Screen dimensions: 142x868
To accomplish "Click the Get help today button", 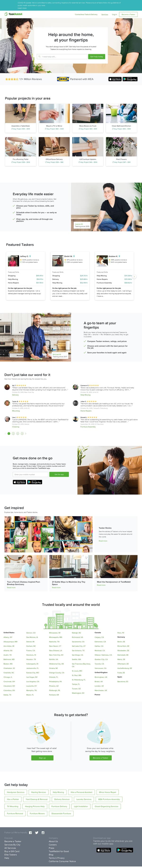I will [97, 57].
